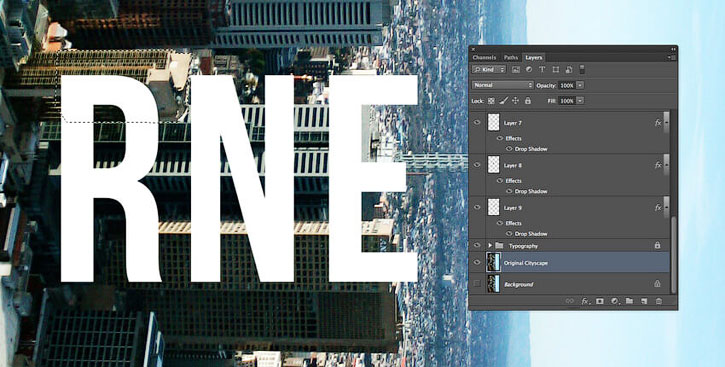The width and height of the screenshot is (725, 367).
Task: Click the Typography group lock icon
Action: click(x=657, y=245)
